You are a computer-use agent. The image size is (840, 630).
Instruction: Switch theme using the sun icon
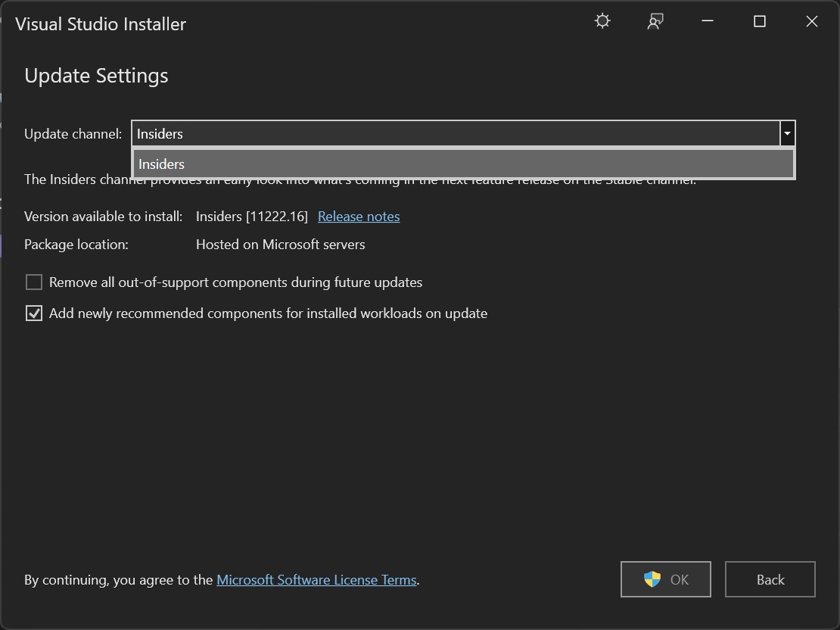pos(602,21)
